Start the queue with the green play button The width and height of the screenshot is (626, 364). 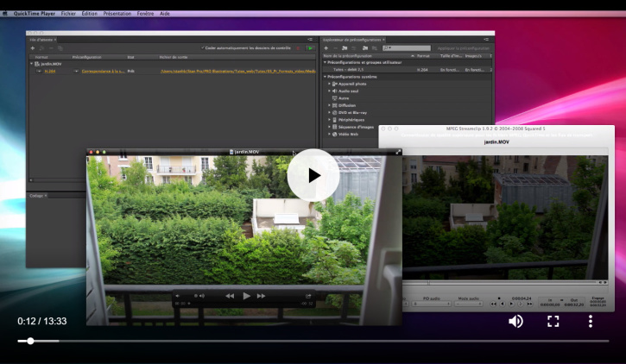310,48
